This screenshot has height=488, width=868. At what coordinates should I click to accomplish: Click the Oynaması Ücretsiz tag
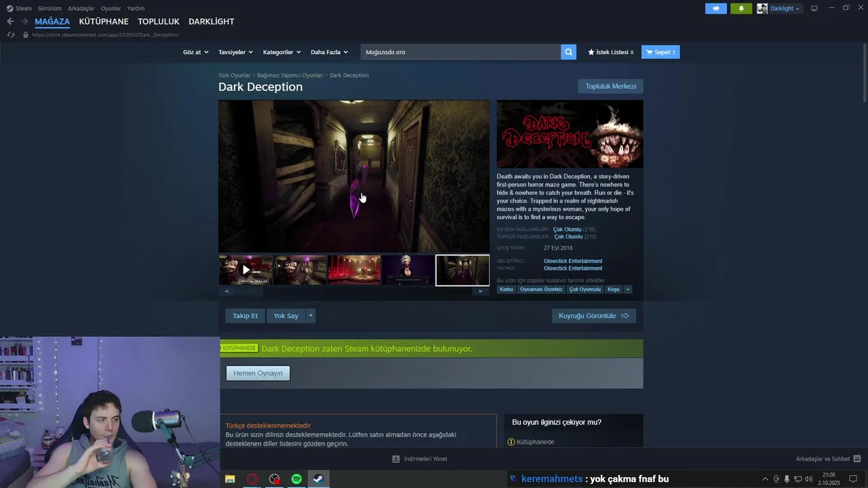click(541, 289)
